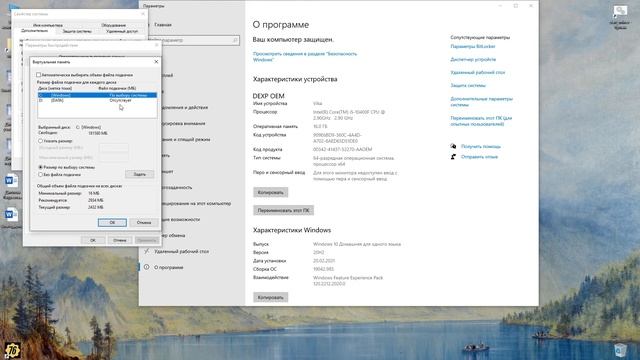The image size is (640, 360).
Task: Switch to Защита системы tab in System Properties
Action: (x=77, y=31)
